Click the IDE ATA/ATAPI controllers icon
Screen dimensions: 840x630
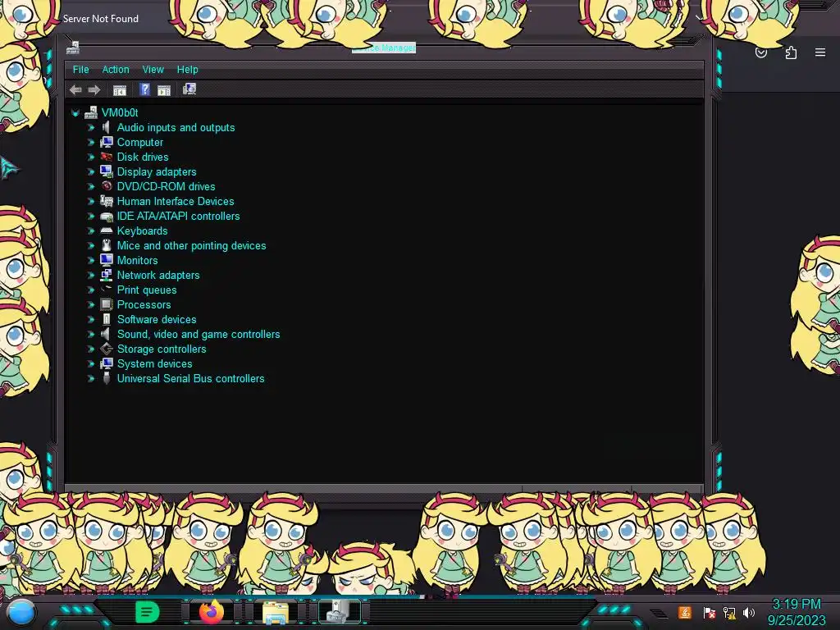point(106,217)
